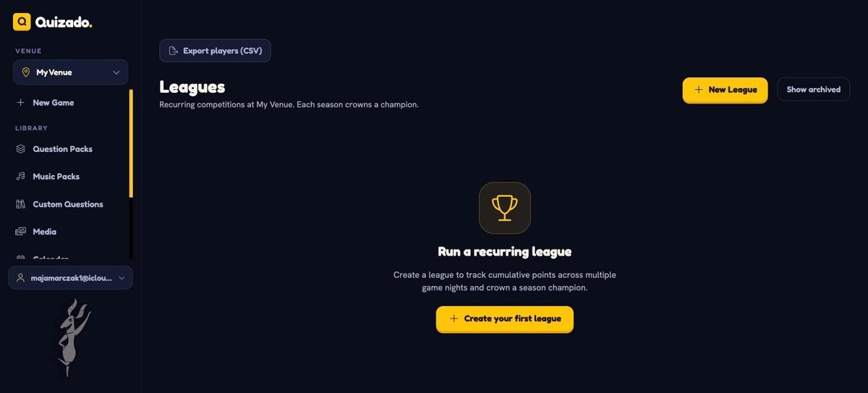Click Create your first league
This screenshot has width=868, height=393.
coord(505,318)
